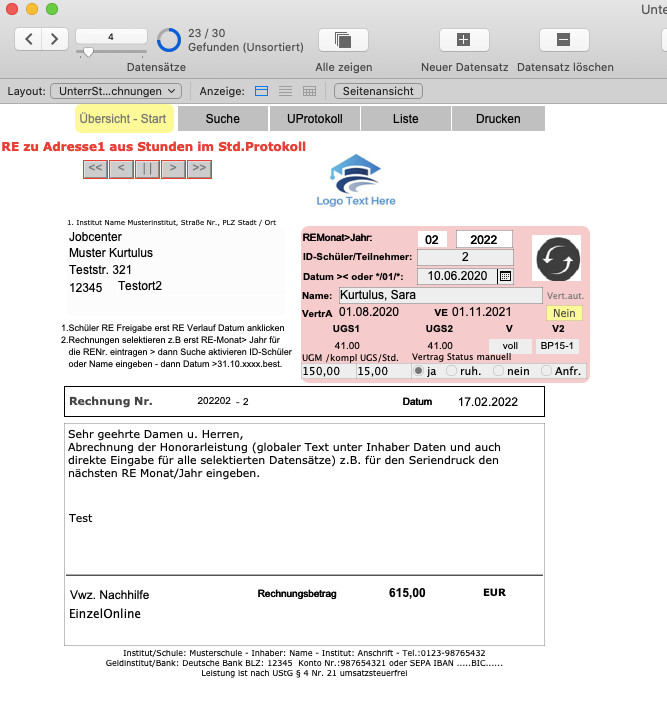Click the 'EinzelOnline' text
The image size is (667, 720).
pyautogui.click(x=105, y=613)
